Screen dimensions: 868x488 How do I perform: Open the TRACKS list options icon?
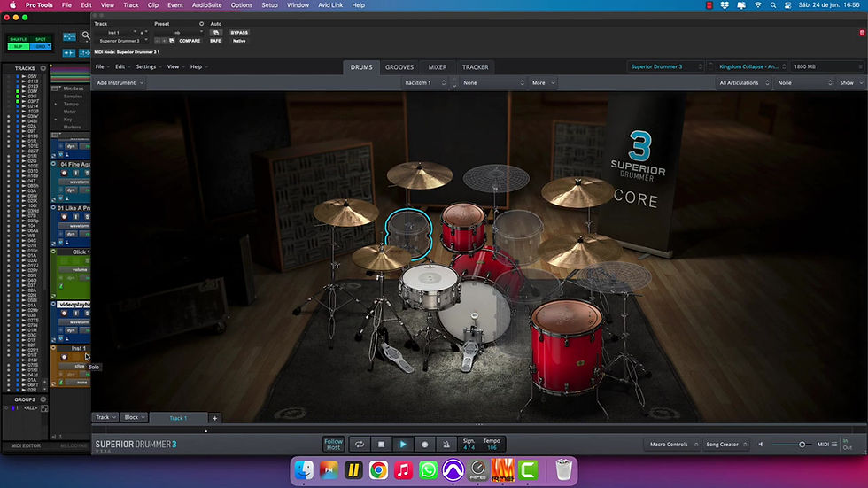click(x=43, y=68)
